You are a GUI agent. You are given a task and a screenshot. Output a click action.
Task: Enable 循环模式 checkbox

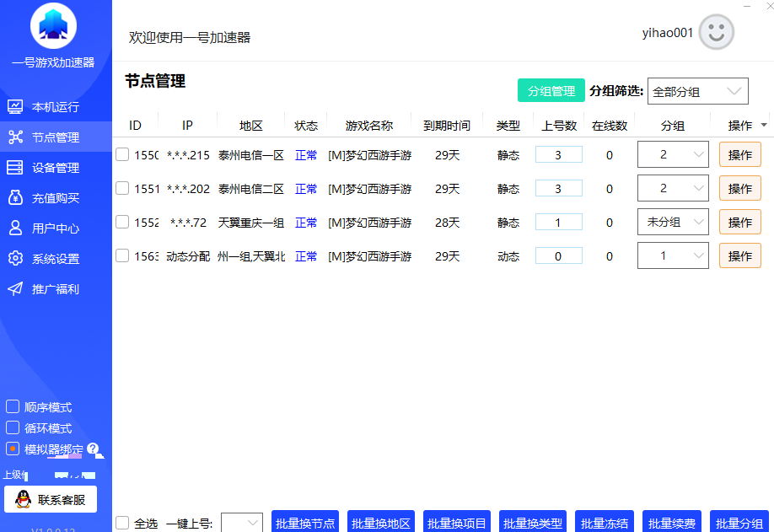pos(13,427)
